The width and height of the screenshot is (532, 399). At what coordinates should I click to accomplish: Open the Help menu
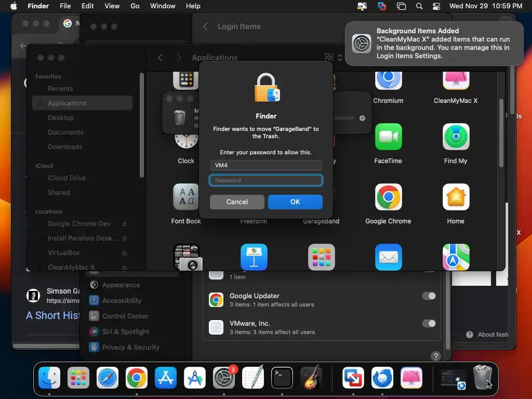[x=193, y=6]
